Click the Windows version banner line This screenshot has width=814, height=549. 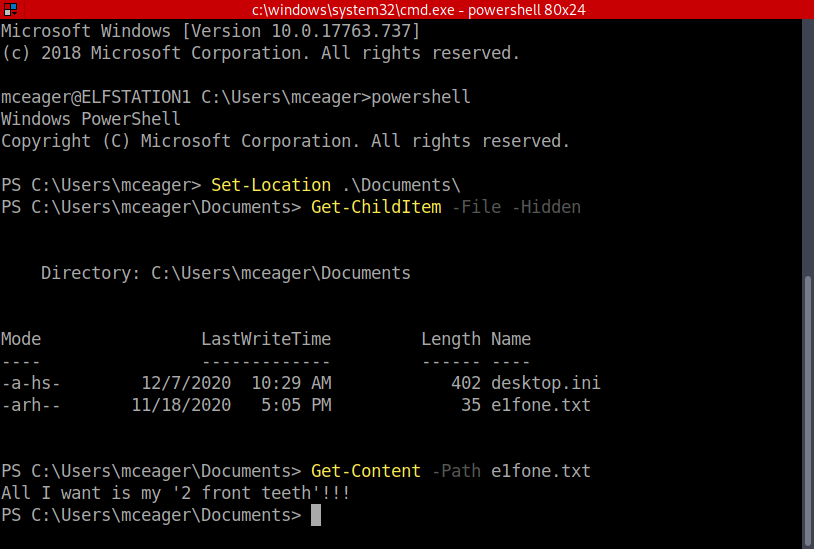[210, 31]
